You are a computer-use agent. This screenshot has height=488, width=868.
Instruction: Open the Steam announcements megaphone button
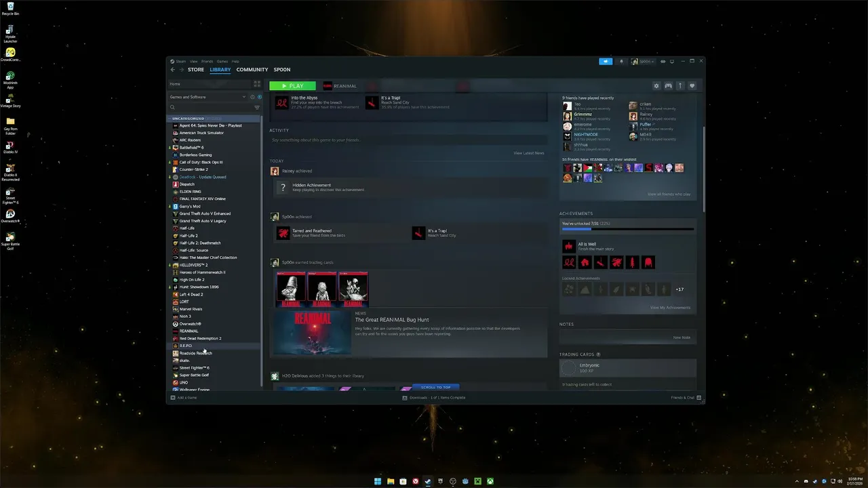click(x=606, y=61)
